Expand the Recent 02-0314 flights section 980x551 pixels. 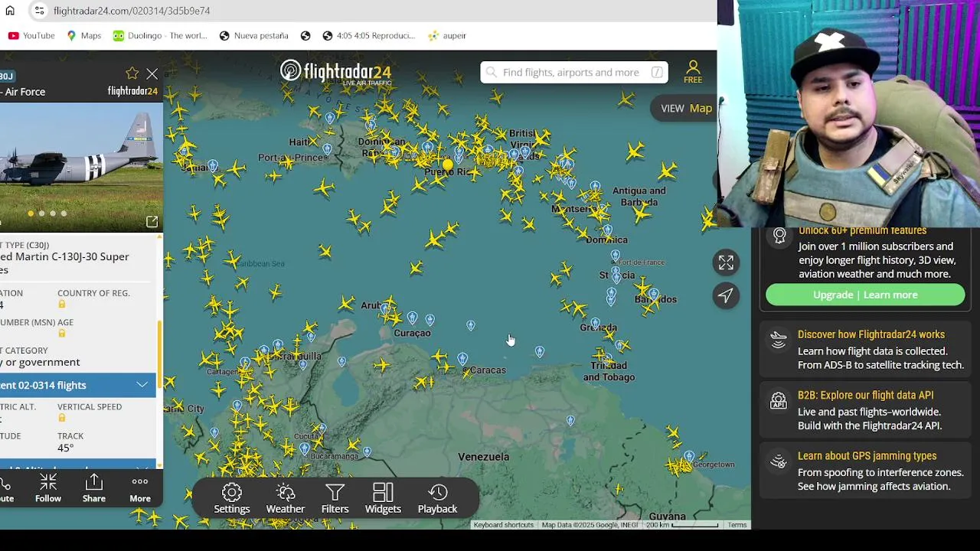coord(78,385)
